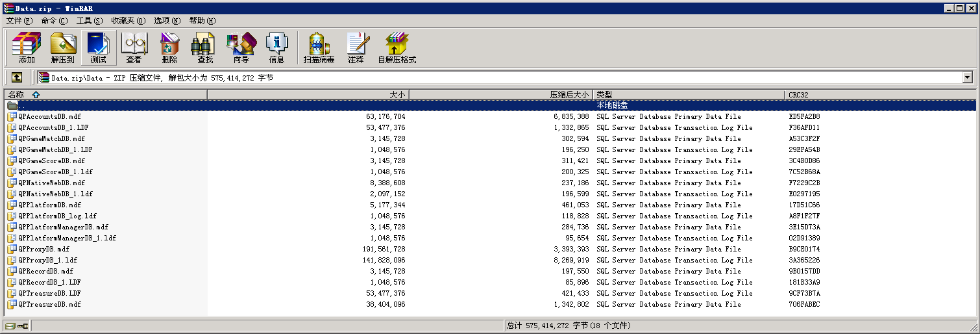Expand the archive path dropdown arrow
The image size is (980, 334).
coord(968,77)
